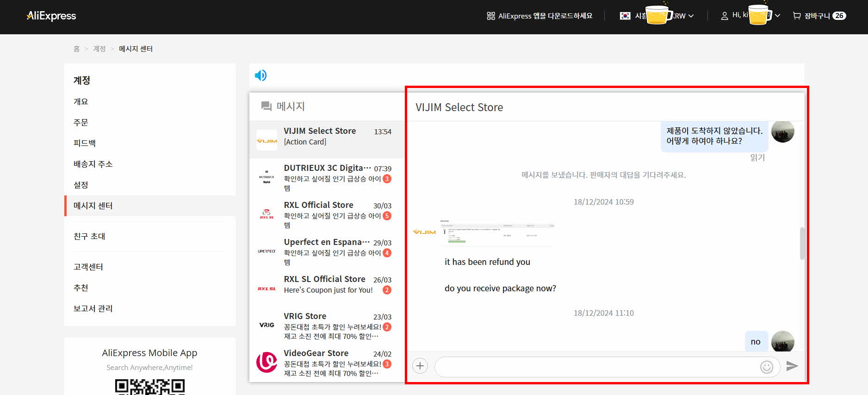This screenshot has height=395, width=868.
Task: Click the 제품이 도착하지 않았습니다 message bubble
Action: click(714, 136)
